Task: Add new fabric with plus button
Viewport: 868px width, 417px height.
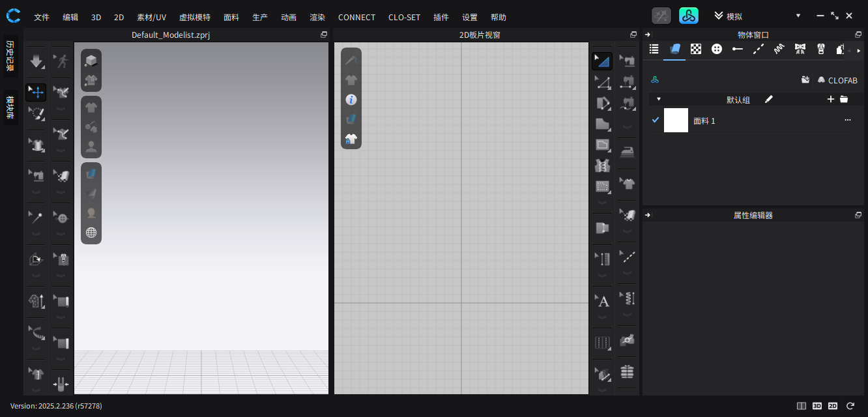Action: click(830, 99)
